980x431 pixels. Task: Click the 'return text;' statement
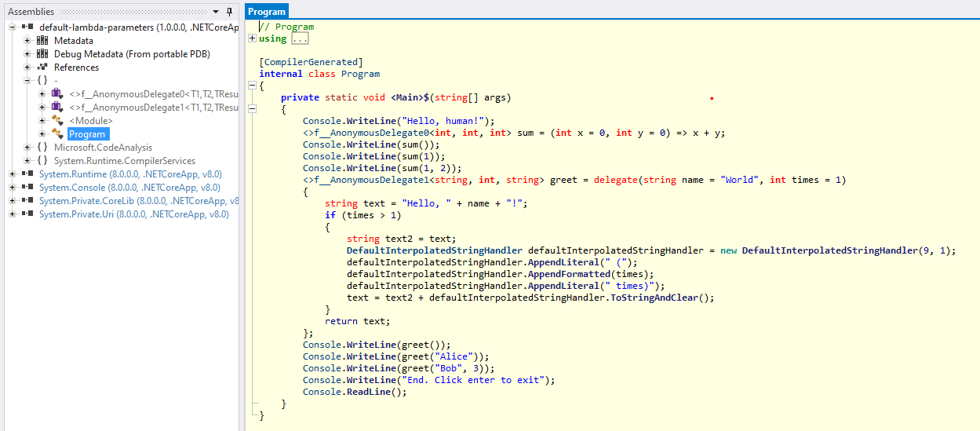coord(357,321)
